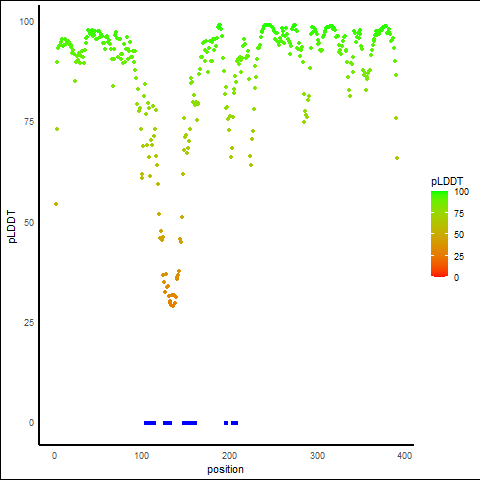Click the leftmost blue bar segment near position 100
Screen dimensions: 480x480
(x=150, y=423)
